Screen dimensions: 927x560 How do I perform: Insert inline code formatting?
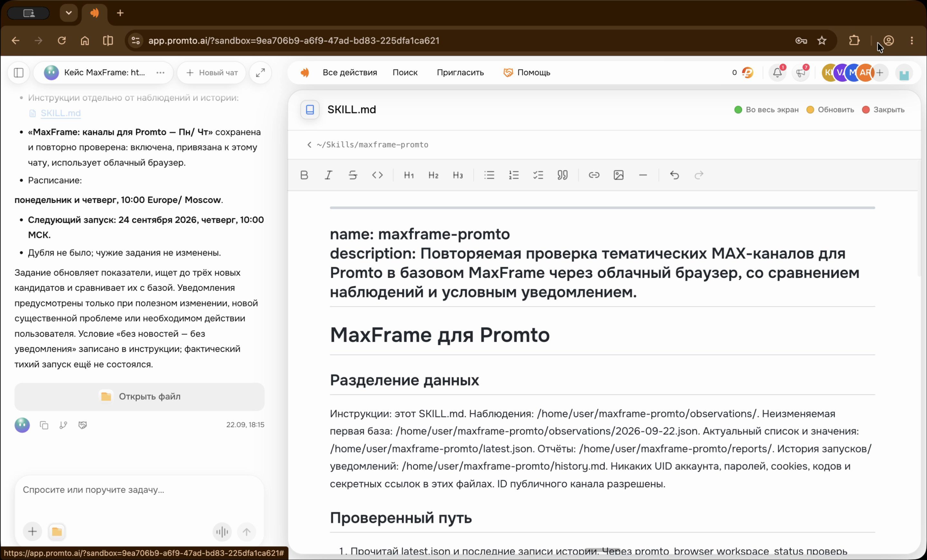click(377, 175)
